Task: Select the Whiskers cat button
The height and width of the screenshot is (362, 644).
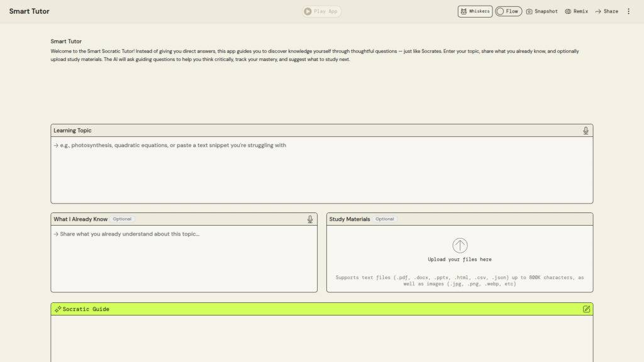Action: click(x=475, y=11)
